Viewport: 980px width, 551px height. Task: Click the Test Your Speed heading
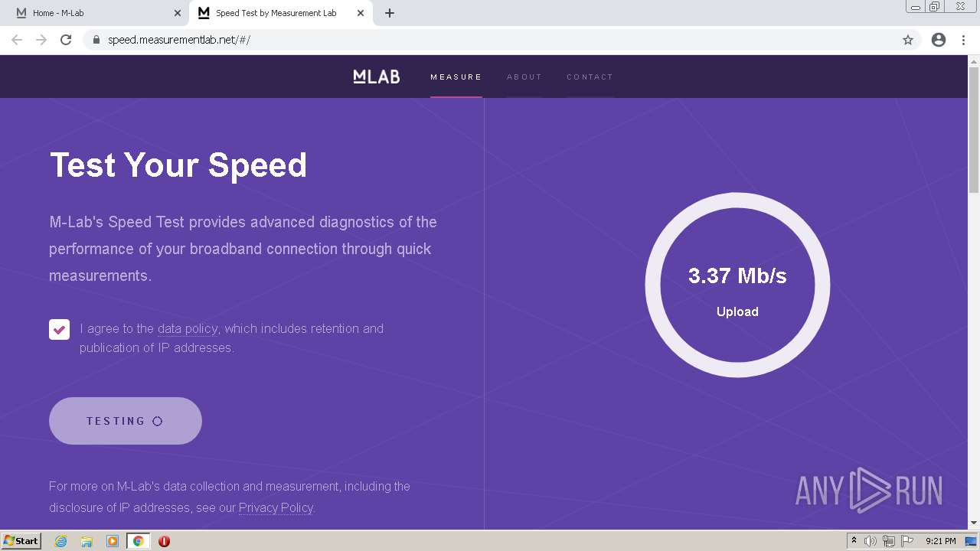click(178, 165)
